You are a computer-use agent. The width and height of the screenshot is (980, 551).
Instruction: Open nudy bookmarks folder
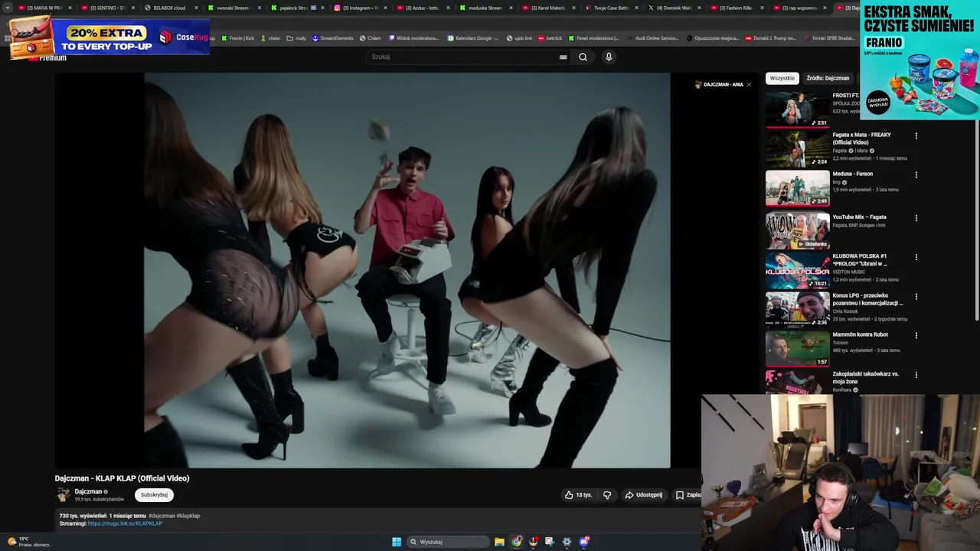(296, 38)
